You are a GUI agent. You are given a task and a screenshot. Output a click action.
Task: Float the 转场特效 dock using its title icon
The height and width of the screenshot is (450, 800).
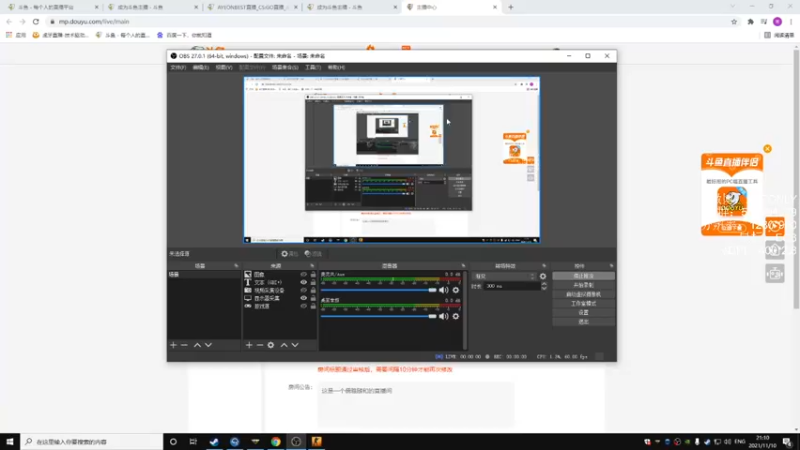pos(544,266)
